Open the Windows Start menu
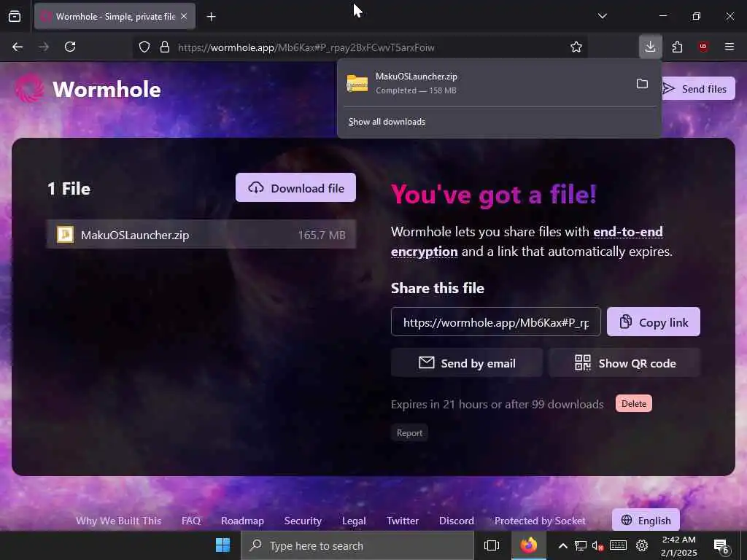The height and width of the screenshot is (560, 747). (222, 545)
